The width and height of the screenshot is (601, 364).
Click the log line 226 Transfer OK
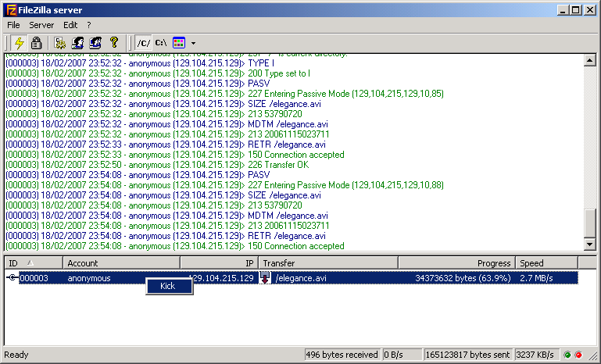[x=158, y=165]
